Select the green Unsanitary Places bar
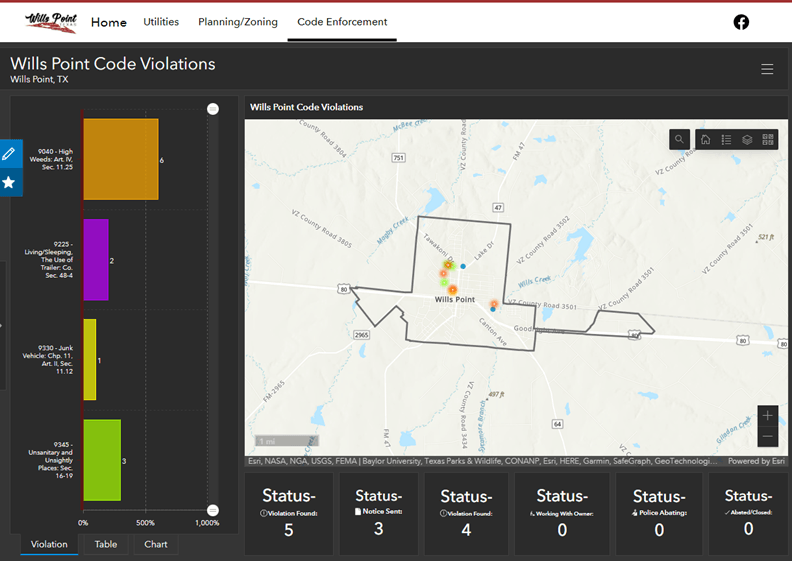 coord(102,460)
